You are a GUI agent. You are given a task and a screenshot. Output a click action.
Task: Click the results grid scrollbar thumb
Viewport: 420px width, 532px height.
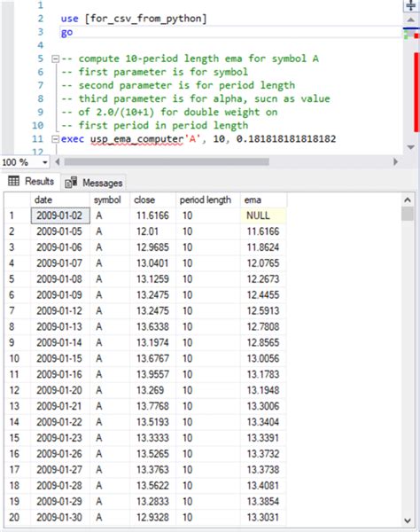pos(408,214)
